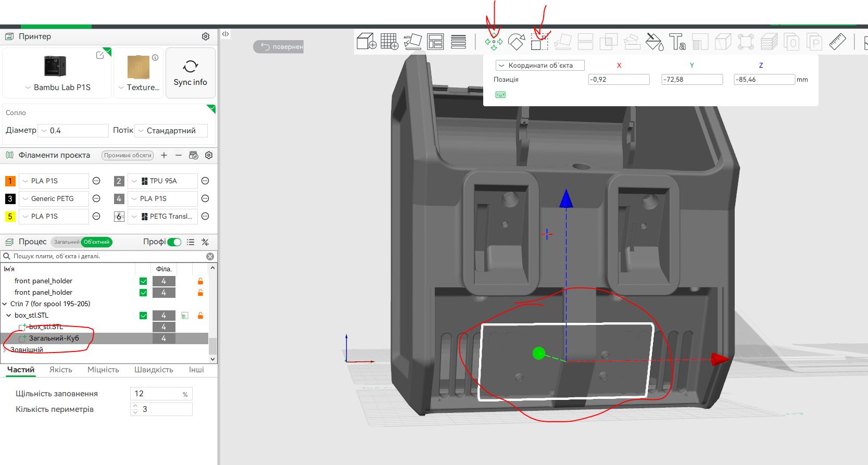868x465 pixels.
Task: Open the Text shape tool
Action: click(677, 42)
